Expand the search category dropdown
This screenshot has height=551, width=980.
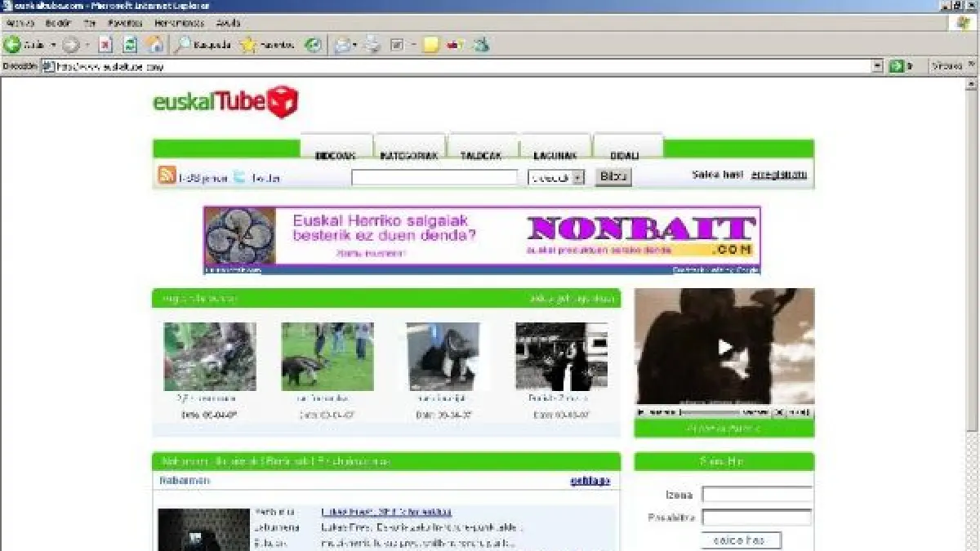[x=577, y=177]
